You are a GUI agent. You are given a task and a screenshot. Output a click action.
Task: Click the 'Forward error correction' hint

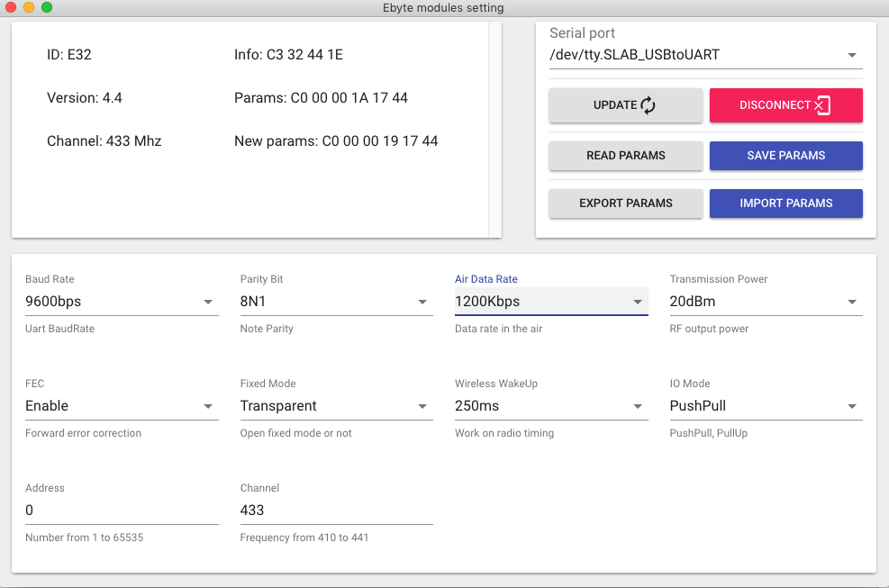84,433
